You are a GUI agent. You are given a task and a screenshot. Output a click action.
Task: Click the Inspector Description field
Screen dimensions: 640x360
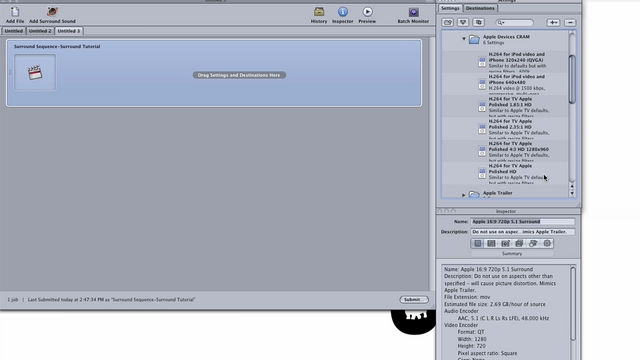pos(522,232)
